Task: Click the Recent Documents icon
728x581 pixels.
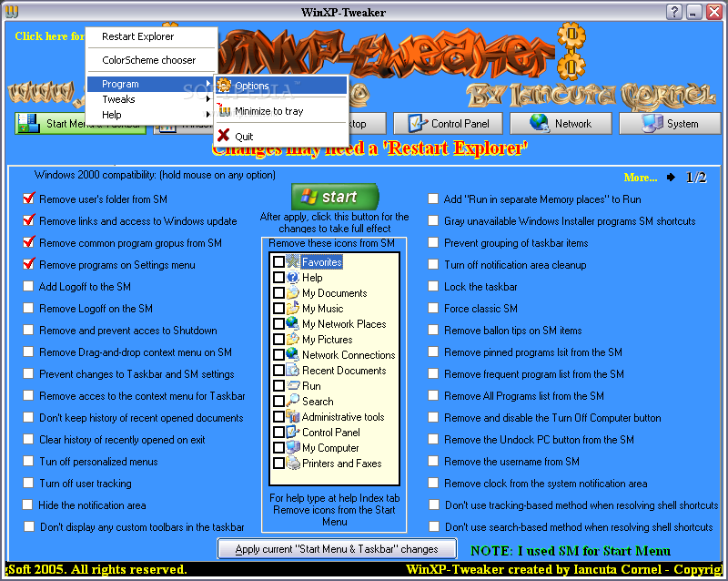Action: (x=292, y=370)
